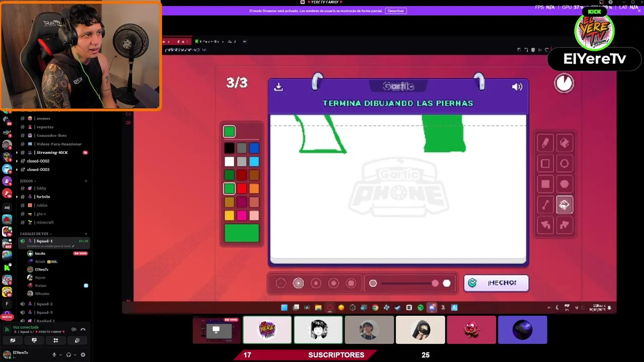Download the drawing with the download icon
The image size is (644, 362).
tap(278, 87)
